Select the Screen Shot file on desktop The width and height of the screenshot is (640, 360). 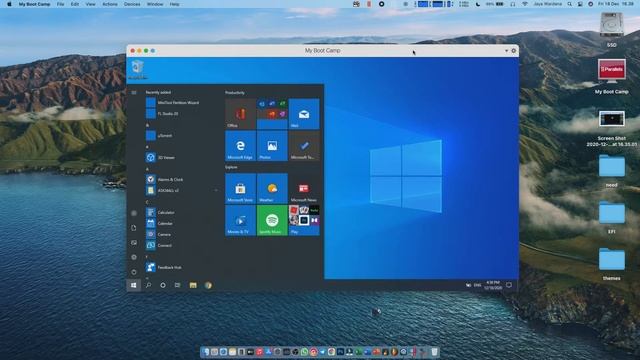pyautogui.click(x=611, y=129)
